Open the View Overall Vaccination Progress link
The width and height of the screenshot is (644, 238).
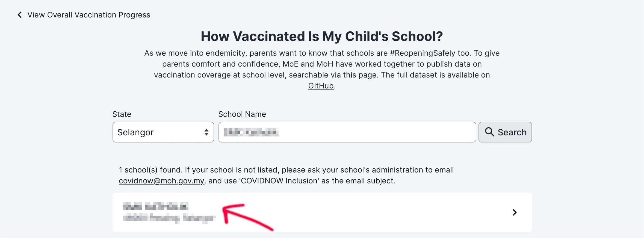click(x=89, y=15)
